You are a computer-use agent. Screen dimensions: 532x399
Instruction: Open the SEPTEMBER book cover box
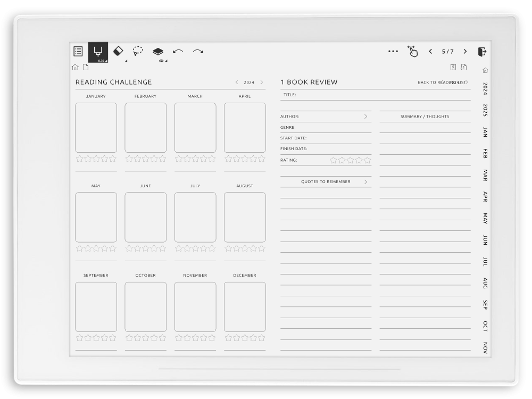pos(96,307)
